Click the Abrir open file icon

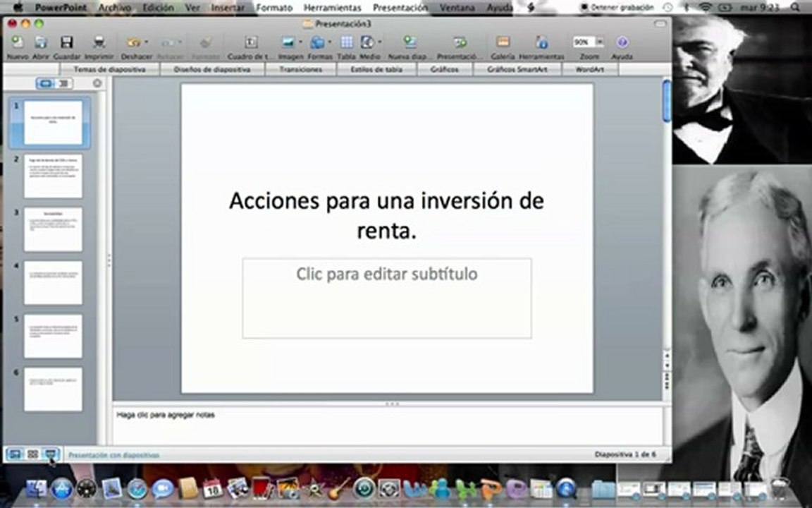[x=40, y=42]
